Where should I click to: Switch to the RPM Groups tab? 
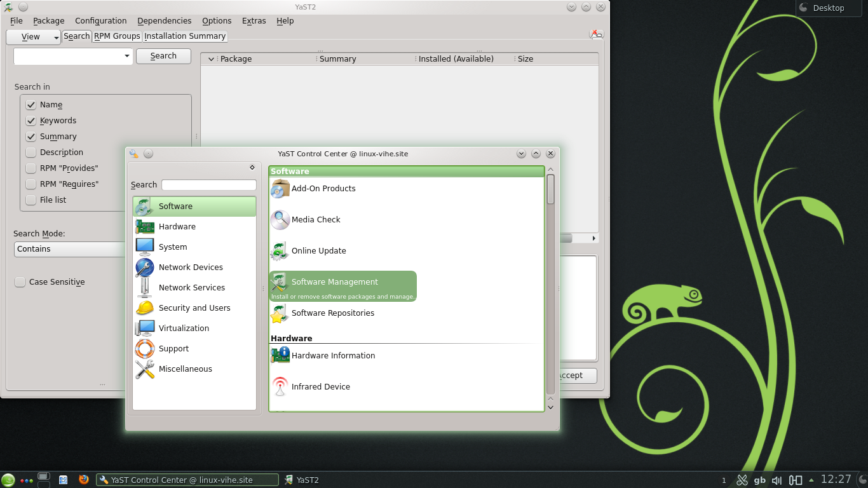[117, 36]
